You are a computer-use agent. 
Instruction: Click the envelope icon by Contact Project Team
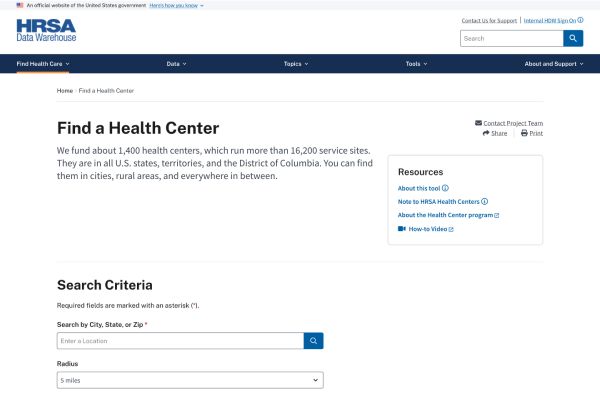[478, 123]
